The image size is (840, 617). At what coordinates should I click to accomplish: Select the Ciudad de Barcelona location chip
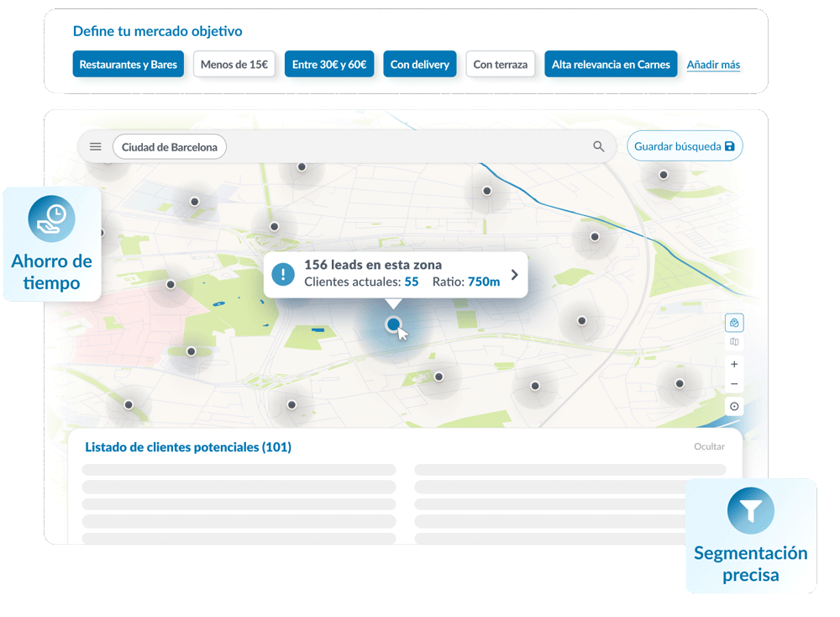point(170,147)
